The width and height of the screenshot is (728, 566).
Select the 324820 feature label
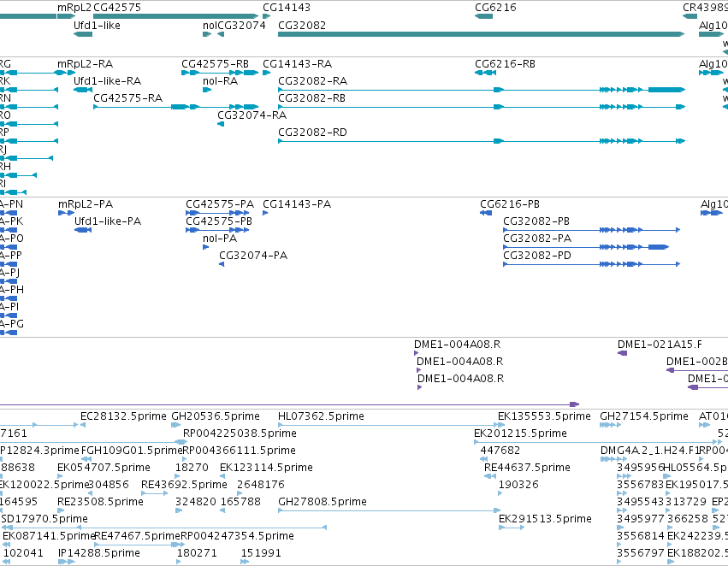coord(195,502)
